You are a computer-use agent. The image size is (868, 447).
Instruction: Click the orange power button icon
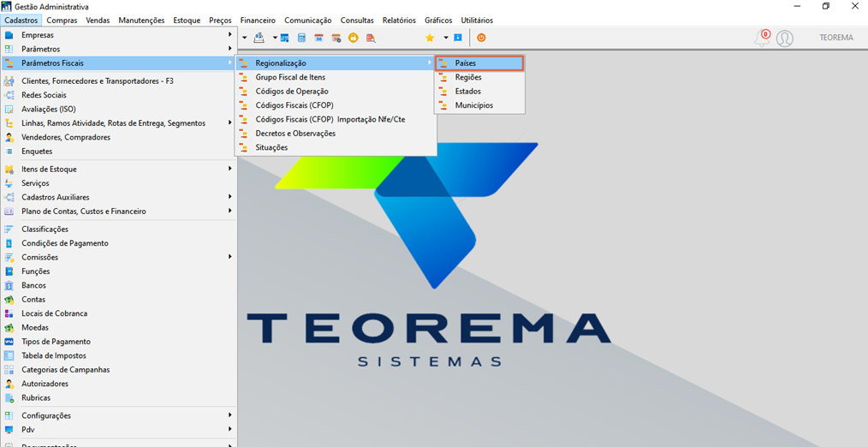[x=482, y=38]
